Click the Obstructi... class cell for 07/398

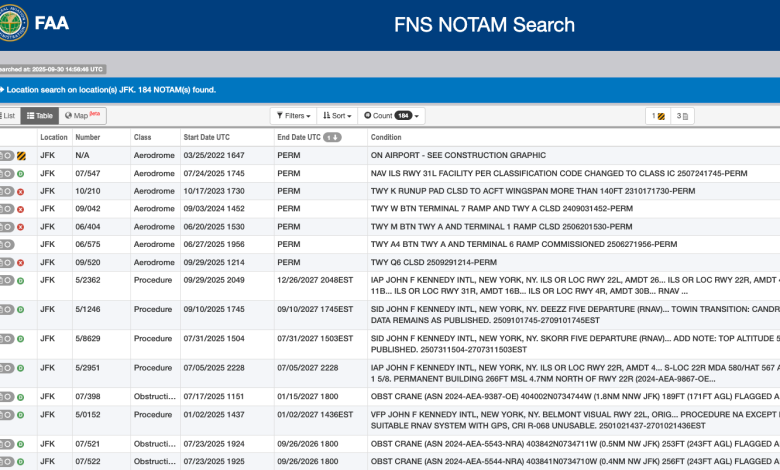[155, 396]
